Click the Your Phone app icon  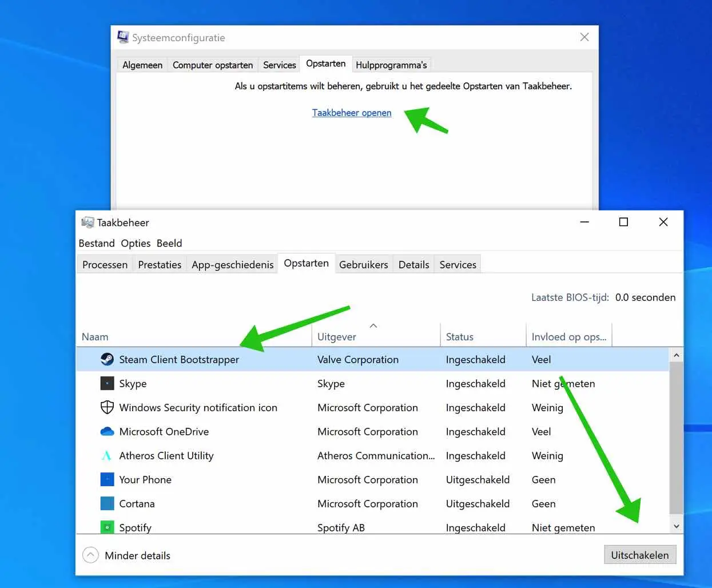(107, 479)
